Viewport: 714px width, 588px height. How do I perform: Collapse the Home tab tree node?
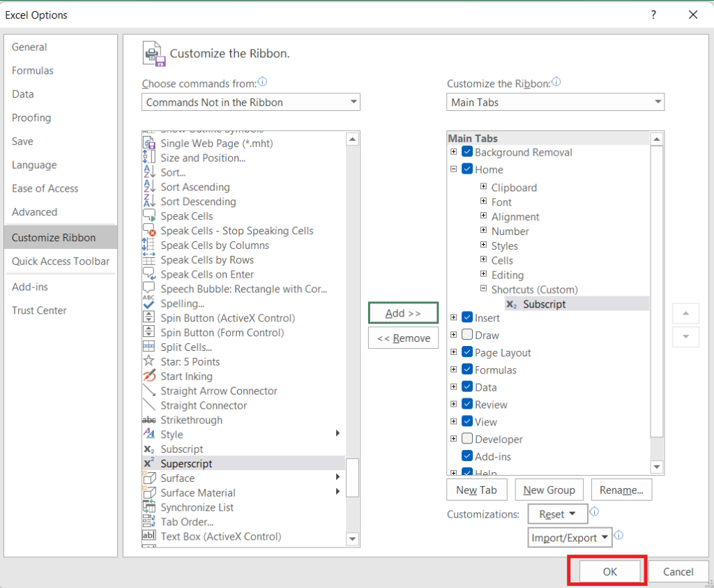point(453,169)
